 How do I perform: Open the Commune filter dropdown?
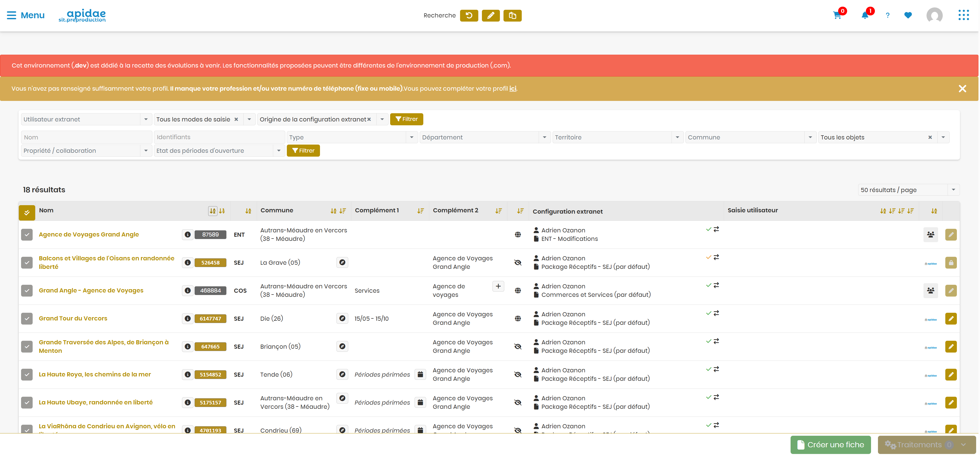click(750, 137)
